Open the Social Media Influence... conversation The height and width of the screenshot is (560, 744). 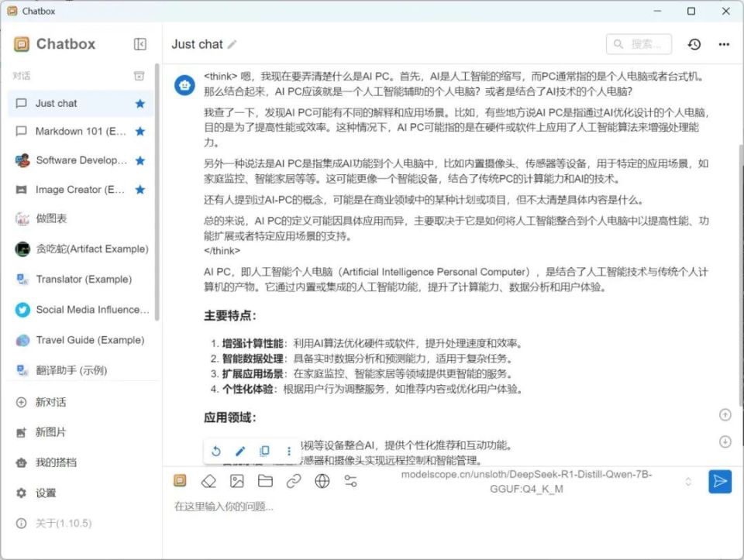coord(81,310)
